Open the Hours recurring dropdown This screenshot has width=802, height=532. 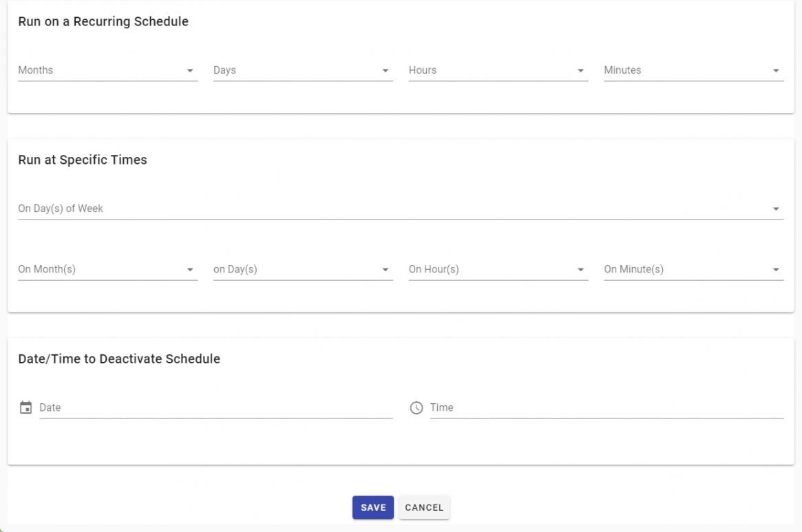[x=498, y=71]
